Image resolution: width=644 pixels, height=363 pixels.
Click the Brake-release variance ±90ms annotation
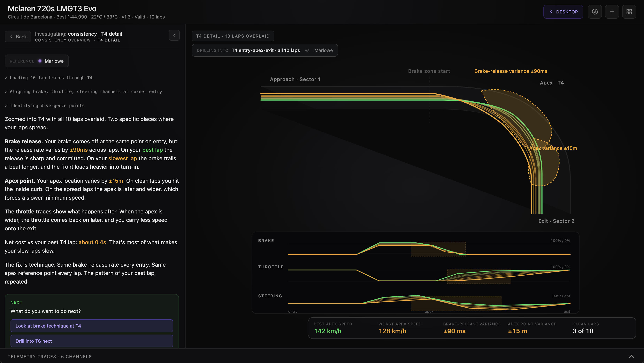coord(511,71)
